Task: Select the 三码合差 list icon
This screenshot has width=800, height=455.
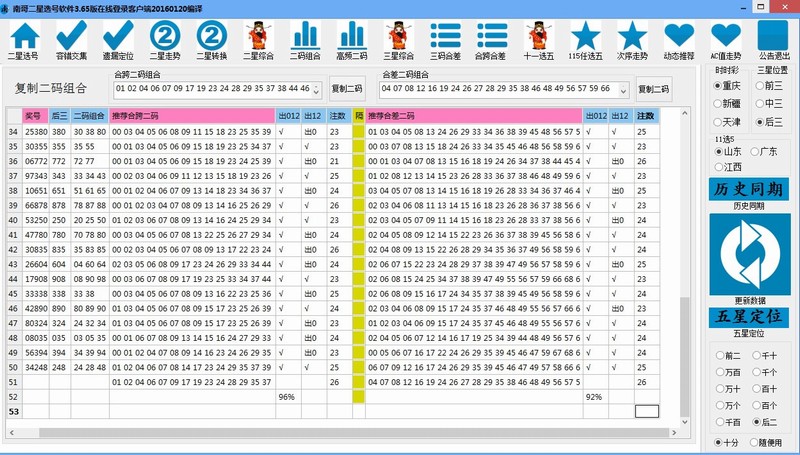Action: point(445,37)
